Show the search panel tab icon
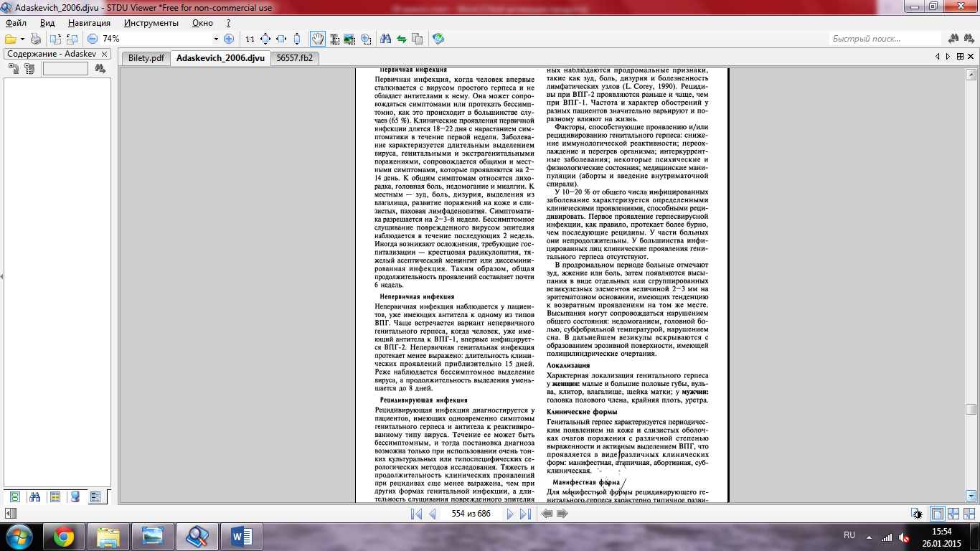980x551 pixels. click(x=34, y=496)
